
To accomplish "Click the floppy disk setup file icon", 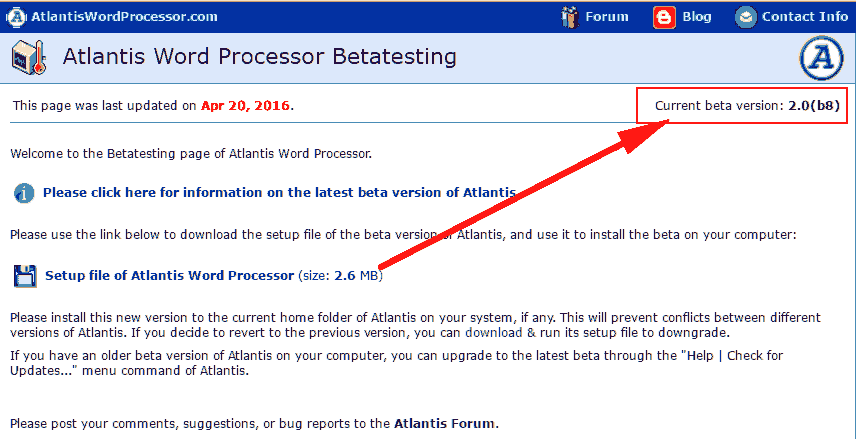I will tap(24, 275).
